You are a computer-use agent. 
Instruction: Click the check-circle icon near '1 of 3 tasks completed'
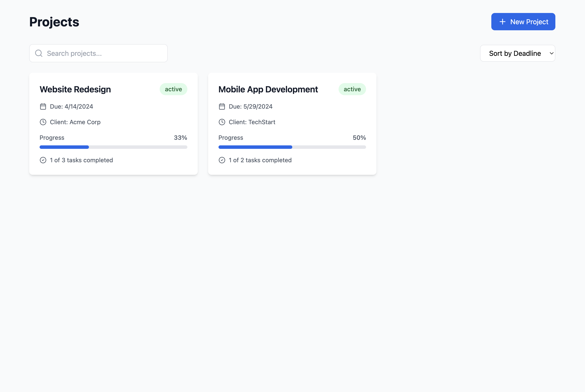coord(43,160)
